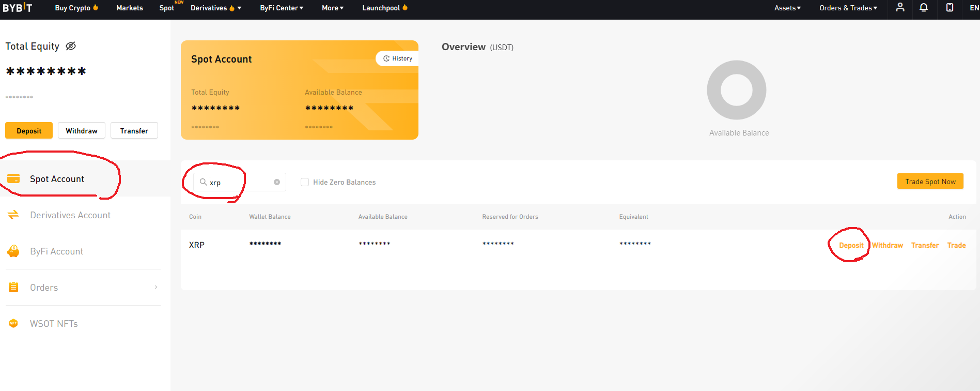Click the Withdraw button under Total Equity

coord(82,130)
